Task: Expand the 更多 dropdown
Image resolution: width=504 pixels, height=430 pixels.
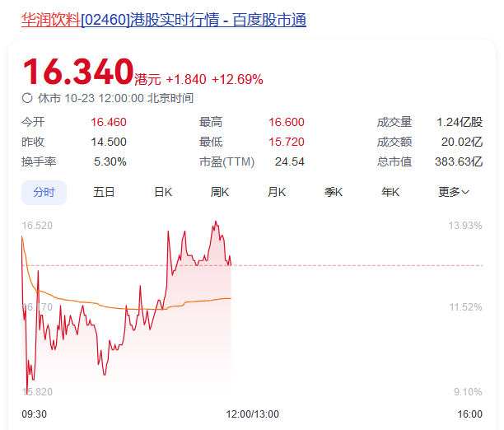Action: tap(454, 192)
